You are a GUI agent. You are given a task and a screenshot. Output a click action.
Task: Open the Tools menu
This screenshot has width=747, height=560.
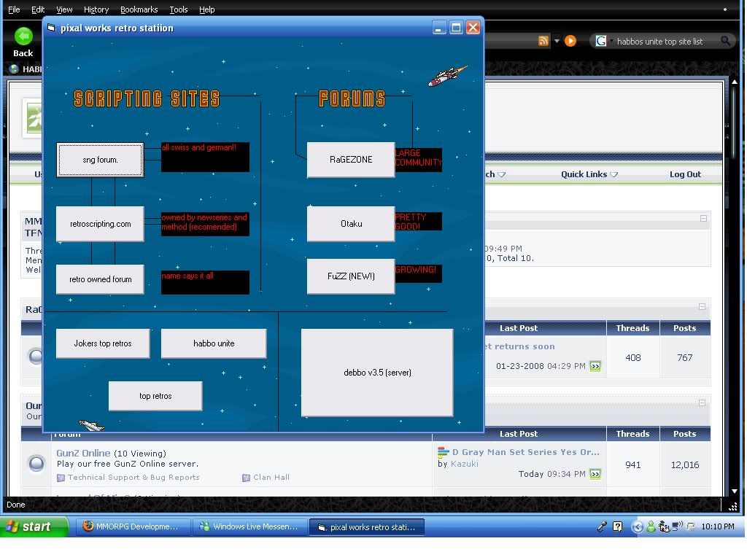click(x=178, y=9)
